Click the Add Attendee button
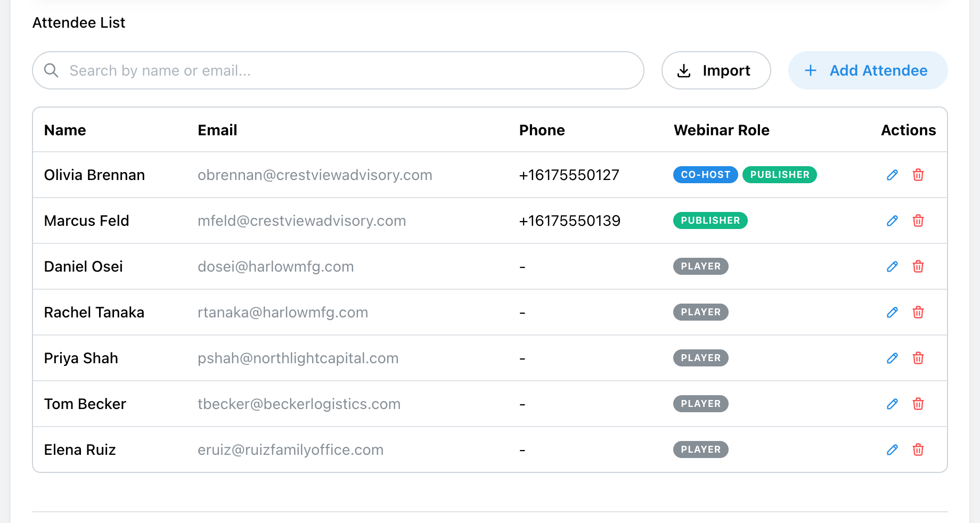This screenshot has width=980, height=523. tap(868, 70)
